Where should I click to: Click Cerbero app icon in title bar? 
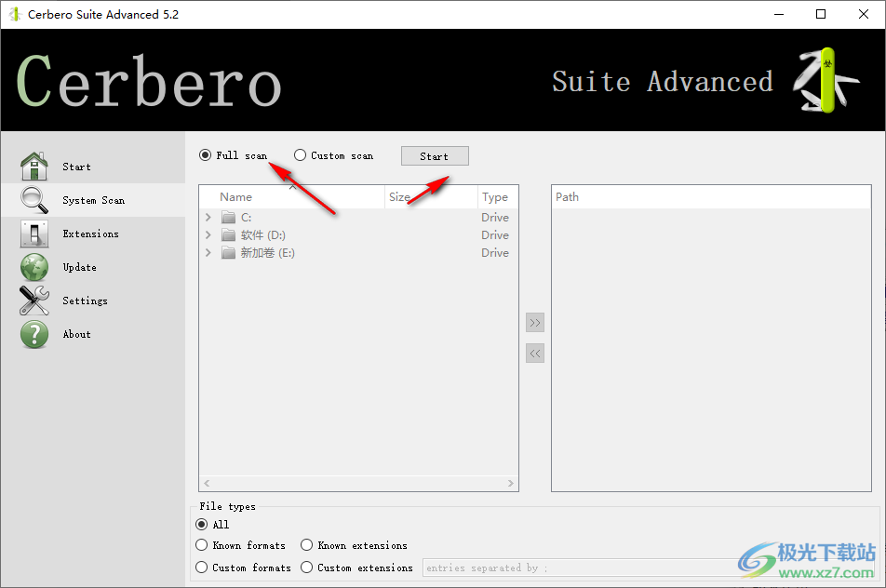(x=15, y=14)
